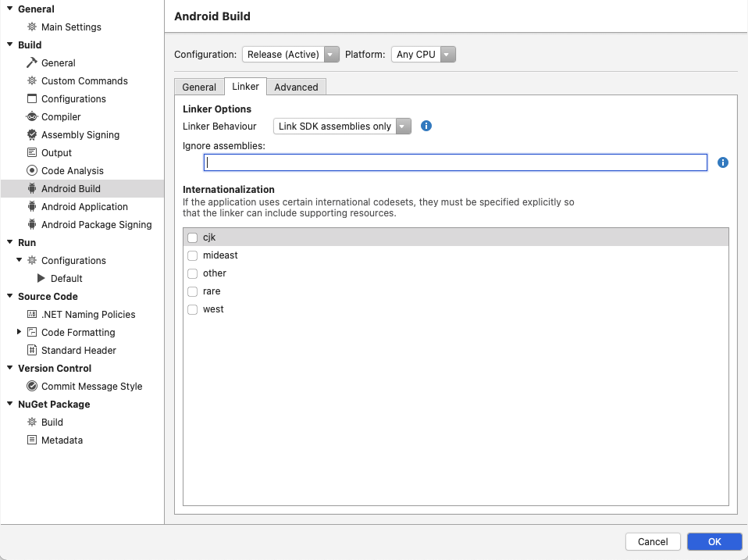
Task: Select Assembly Signing in the sidebar
Action: pos(82,134)
